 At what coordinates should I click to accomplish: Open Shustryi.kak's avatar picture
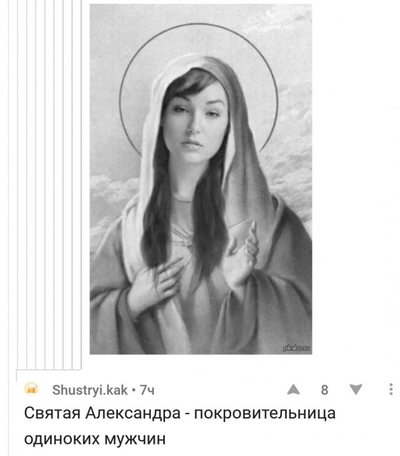[x=31, y=389]
